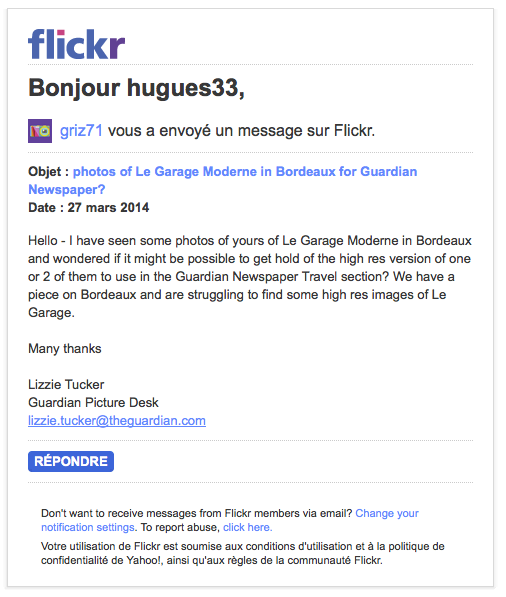Click the Flickr logo at the top
This screenshot has width=506, height=597.
point(77,44)
